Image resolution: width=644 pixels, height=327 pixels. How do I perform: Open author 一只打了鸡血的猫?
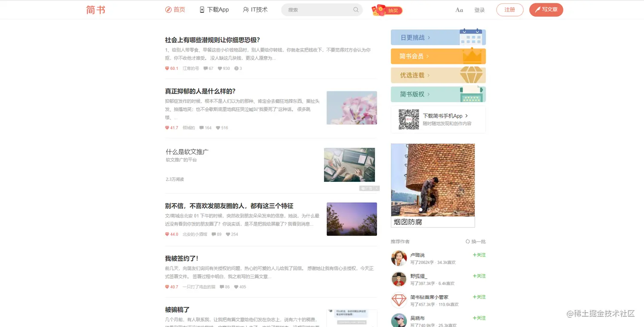[199, 287]
